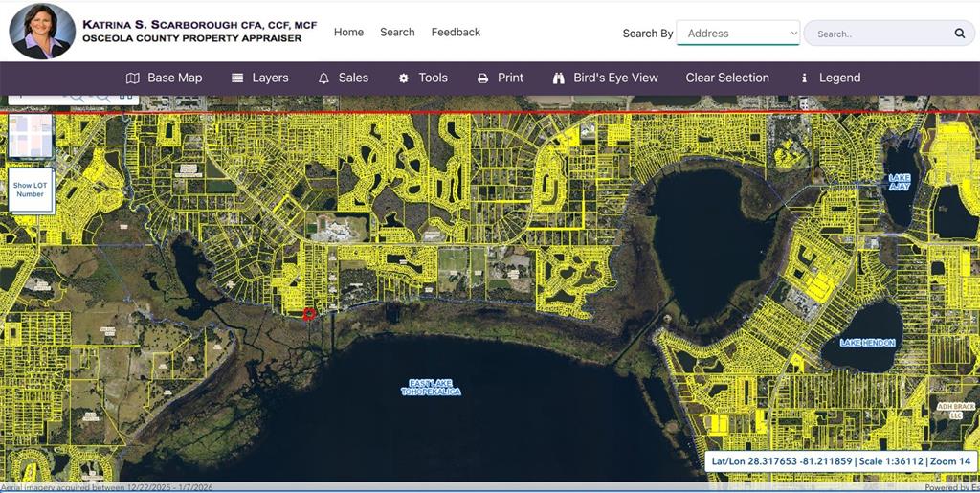
Task: Click the Legend info icon
Action: (804, 78)
